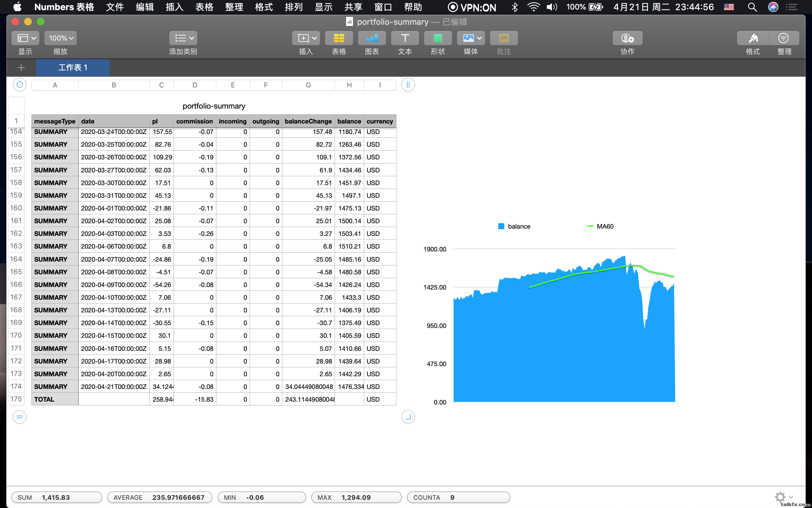This screenshot has height=508, width=812.
Task: Open the Insert toolbar dropdown
Action: 306,38
